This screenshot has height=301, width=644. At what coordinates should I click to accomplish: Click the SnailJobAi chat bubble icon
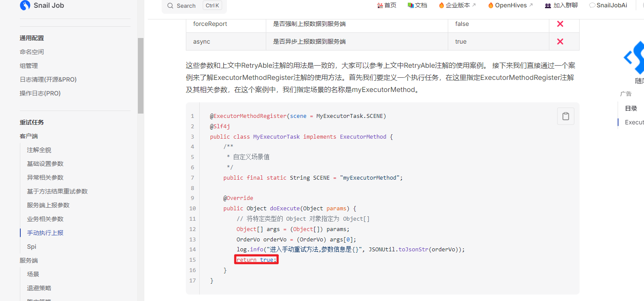592,6
